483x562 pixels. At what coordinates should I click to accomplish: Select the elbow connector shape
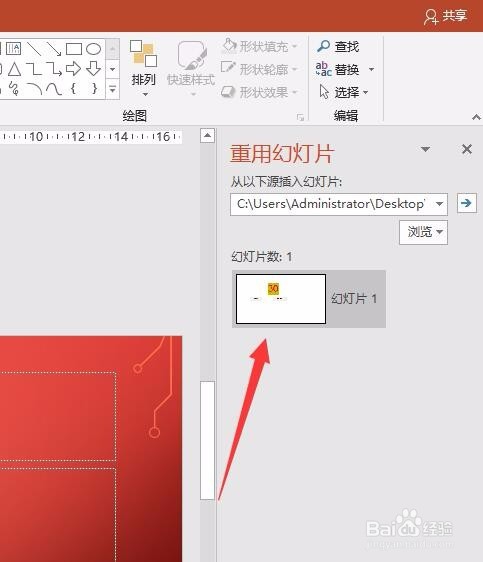tap(34, 69)
